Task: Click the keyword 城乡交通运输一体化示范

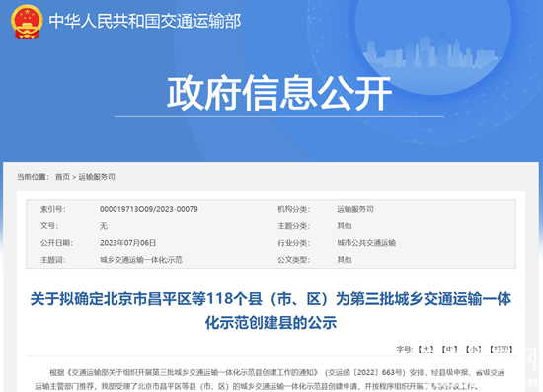Action: tap(141, 260)
